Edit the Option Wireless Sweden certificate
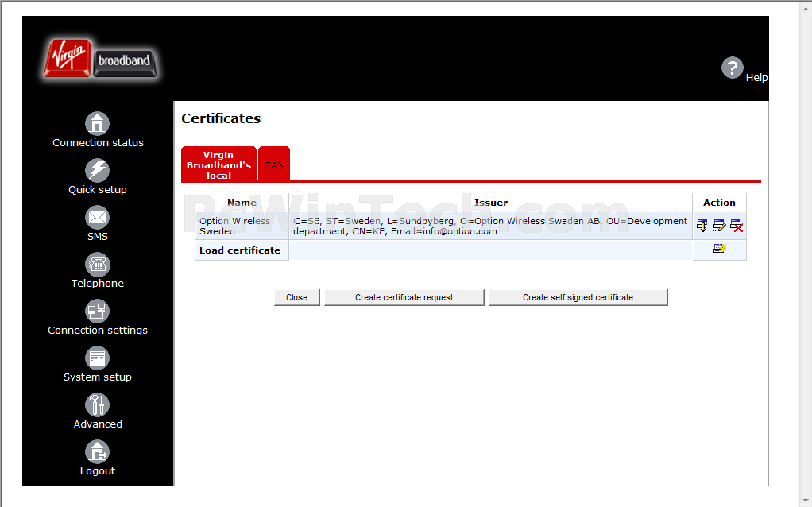 719,225
